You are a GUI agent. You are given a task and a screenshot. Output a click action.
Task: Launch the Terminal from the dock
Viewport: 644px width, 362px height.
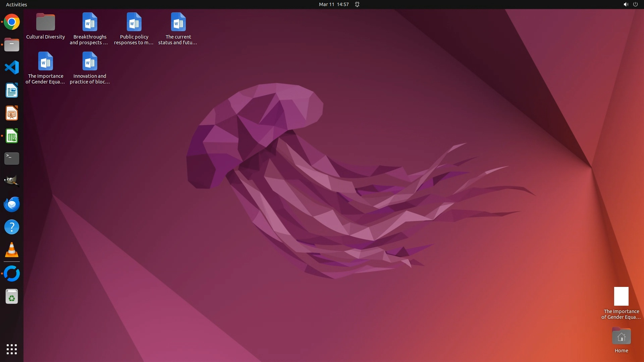pyautogui.click(x=12, y=159)
